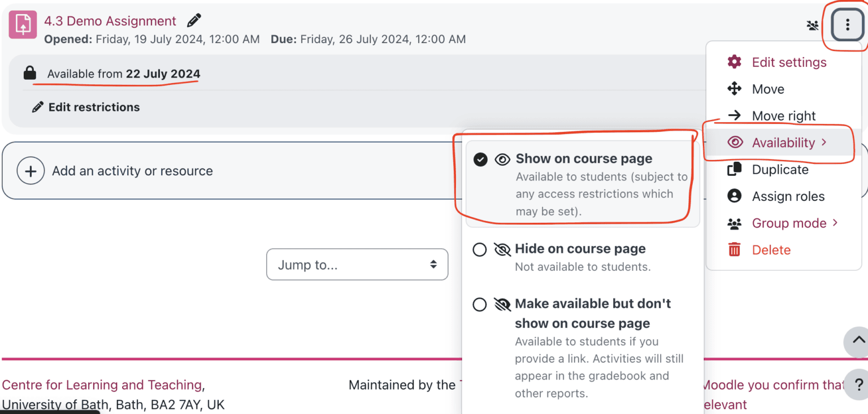This screenshot has width=868, height=414.
Task: Choose Move right from the menu
Action: (x=784, y=115)
